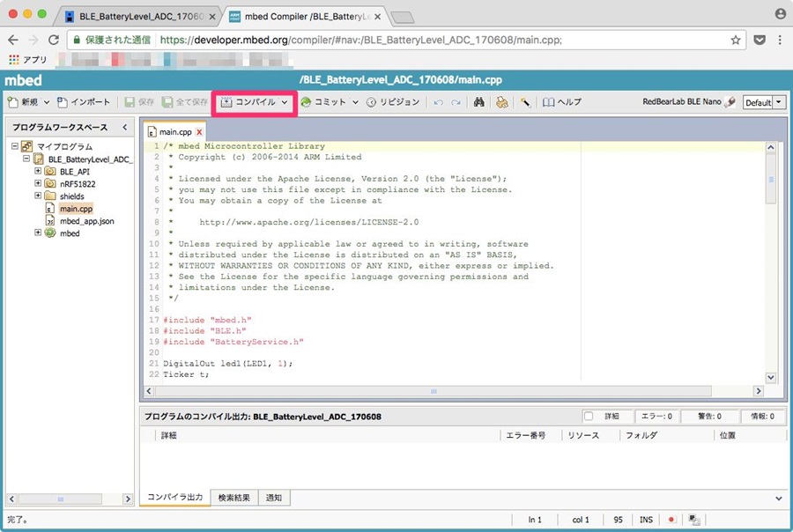Collapse output panel with bottom-right chevron
Screen dimensions: 793x532
778,499
